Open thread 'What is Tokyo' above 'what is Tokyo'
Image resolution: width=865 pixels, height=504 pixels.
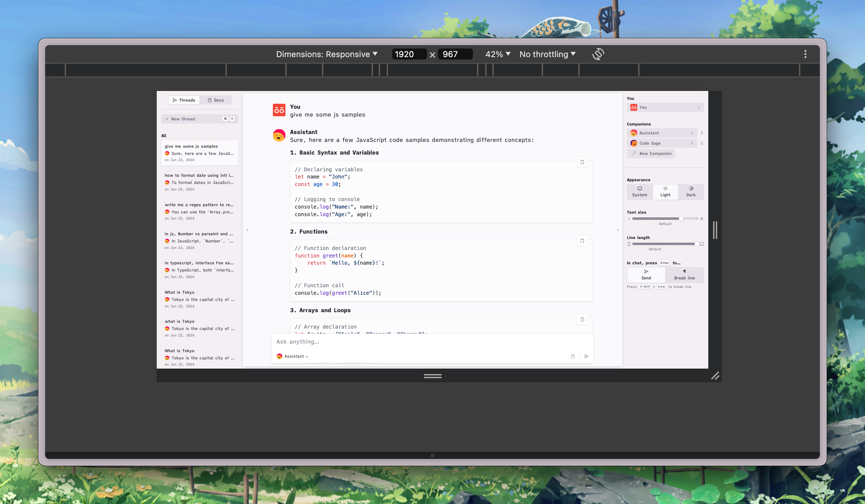(x=199, y=299)
